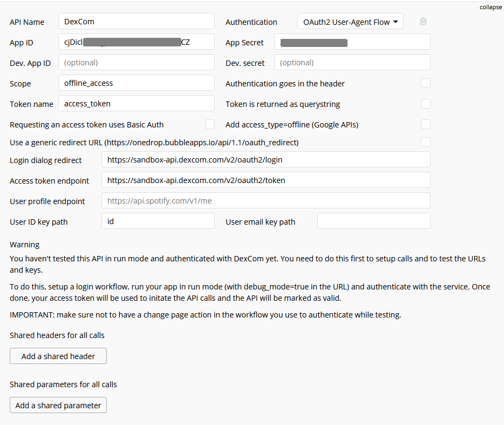
Task: Toggle Token is returned as querystring
Action: click(x=426, y=104)
